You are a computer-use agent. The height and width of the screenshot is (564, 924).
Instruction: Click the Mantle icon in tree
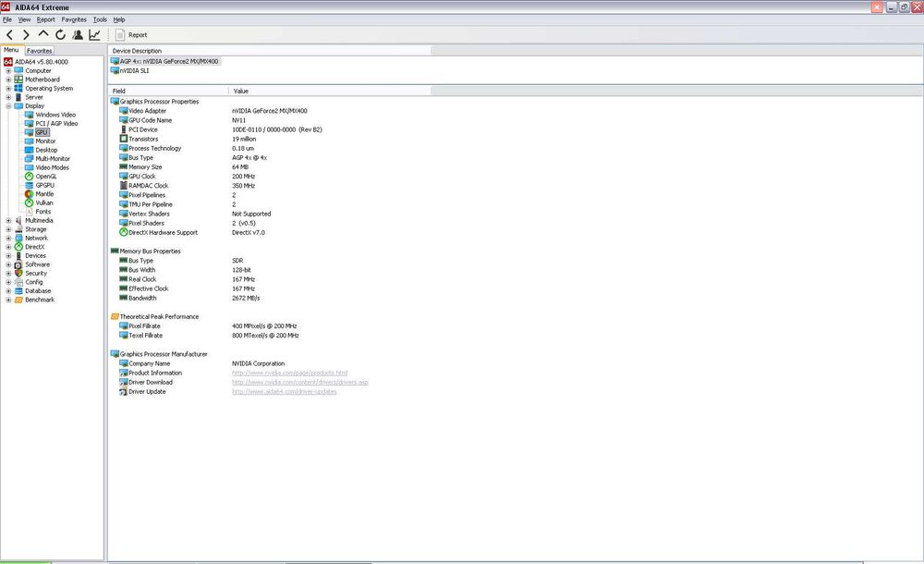coord(29,194)
